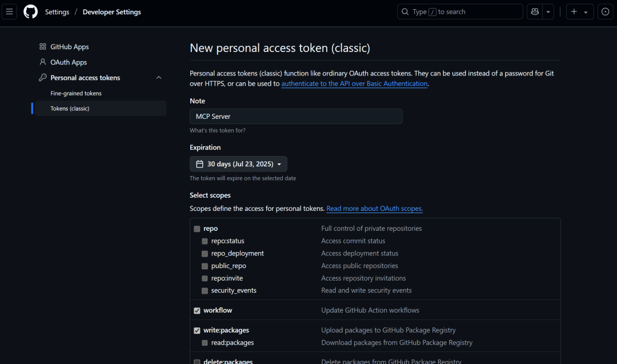
Task: Click the search magnifier icon
Action: point(405,11)
